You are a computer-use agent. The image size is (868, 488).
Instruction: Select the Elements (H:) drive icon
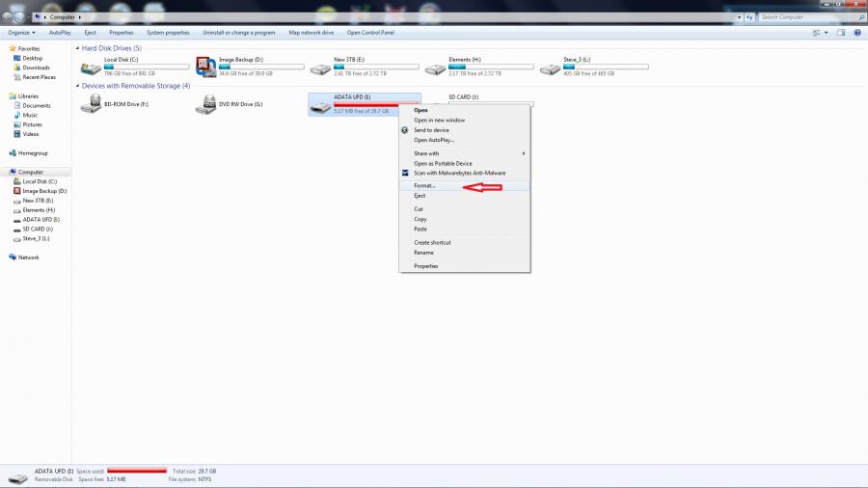point(435,69)
